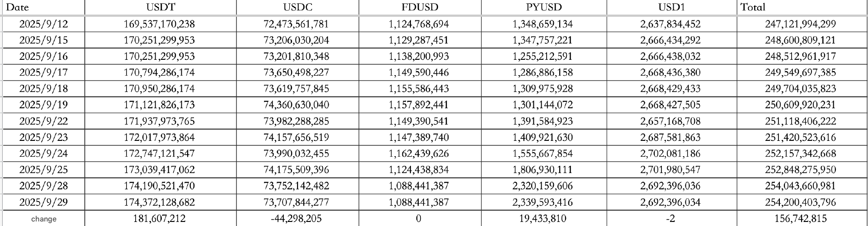
Task: Select the FDUSD column header
Action: [420, 7]
